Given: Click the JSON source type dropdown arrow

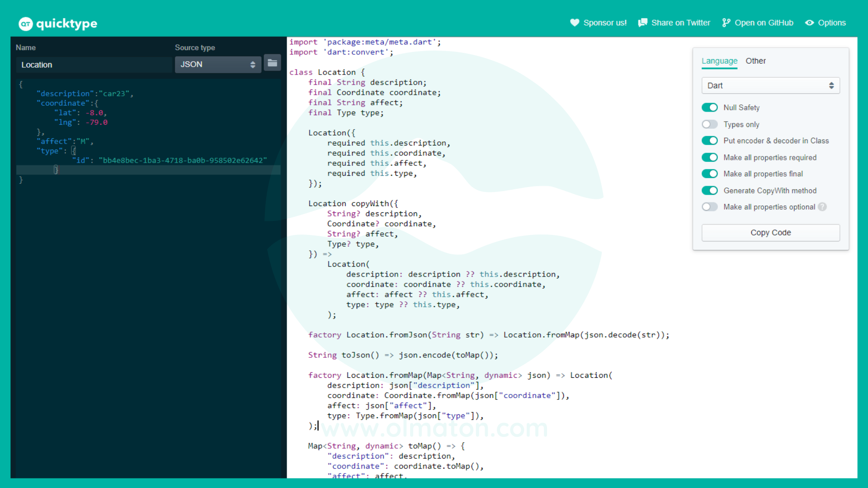Looking at the screenshot, I should click(x=252, y=64).
